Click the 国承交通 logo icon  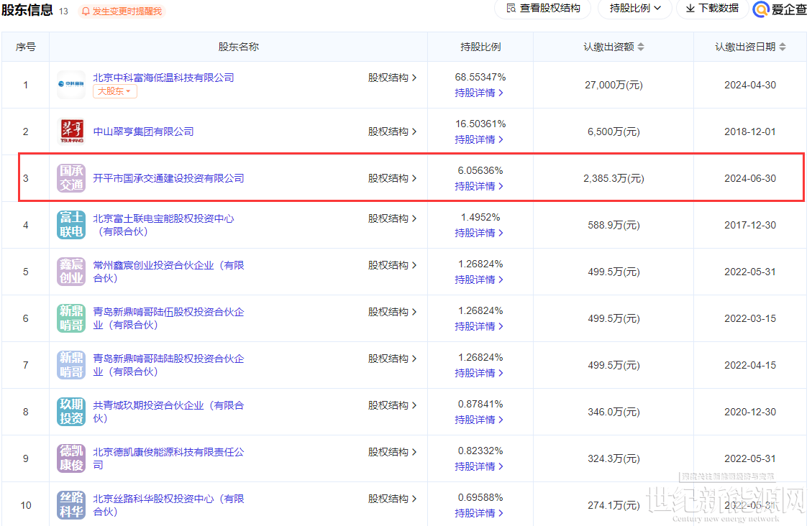(x=71, y=178)
